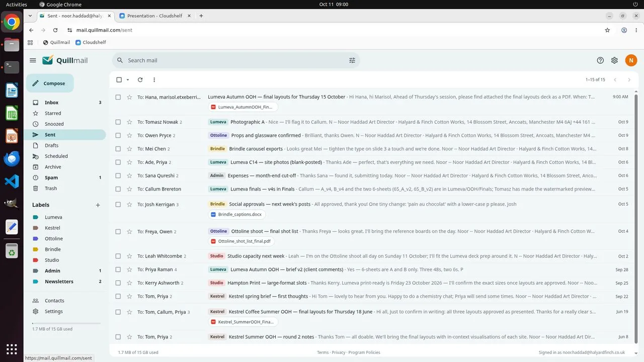Open Visual Studio Code from dock
This screenshot has height=362, width=644.
[12, 181]
